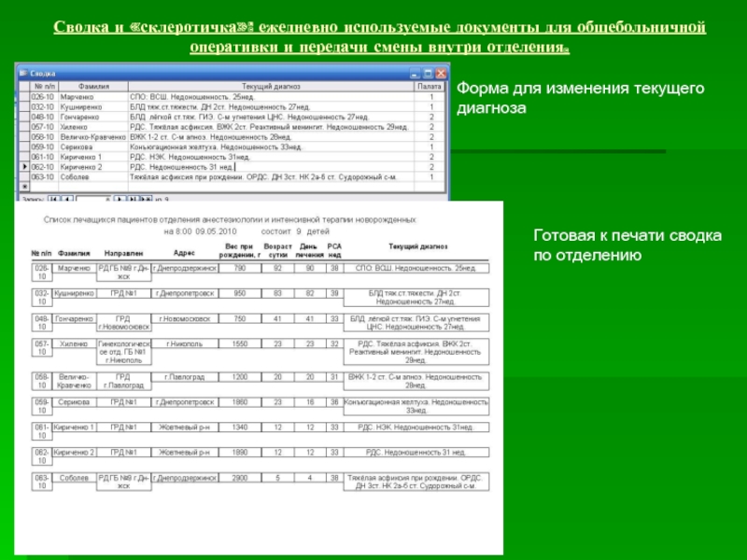
Task: Click diagnosis 'СПО: ВСШ. Недоношенность. 25нед.' in form
Action: click(271, 97)
